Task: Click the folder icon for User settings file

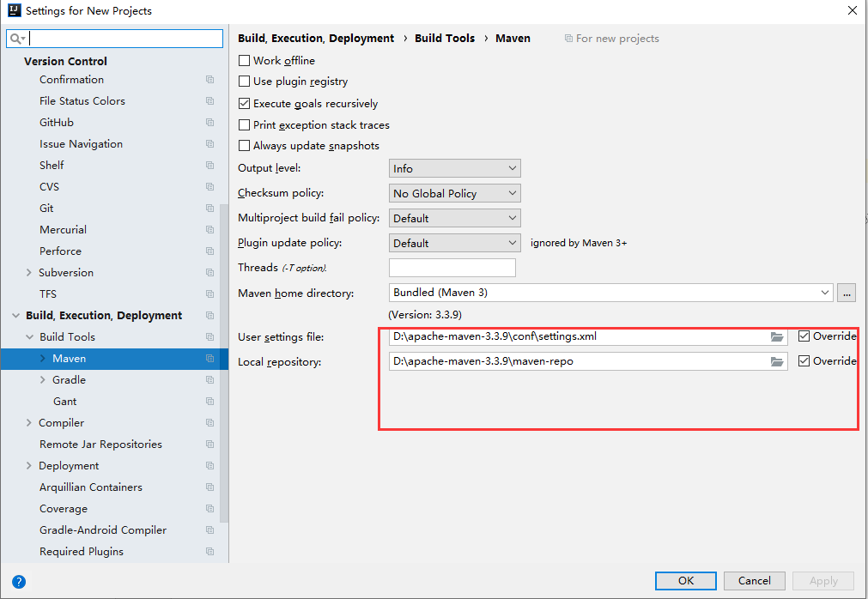Action: pyautogui.click(x=777, y=337)
